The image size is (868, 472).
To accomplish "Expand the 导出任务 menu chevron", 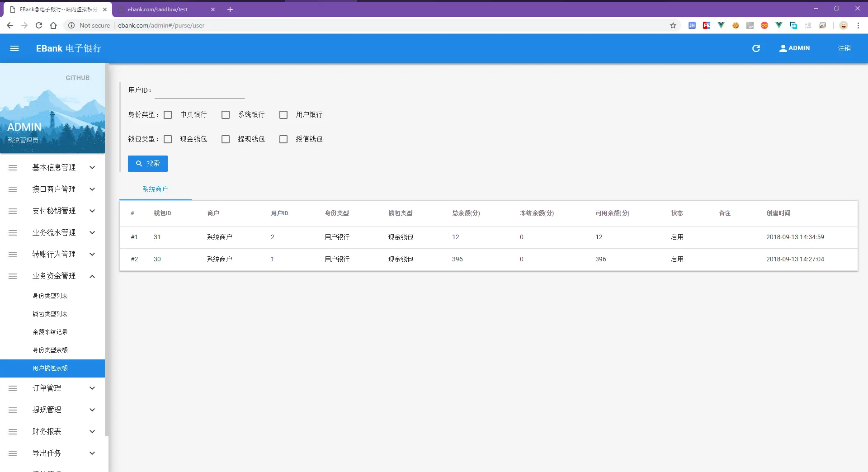I will click(92, 453).
